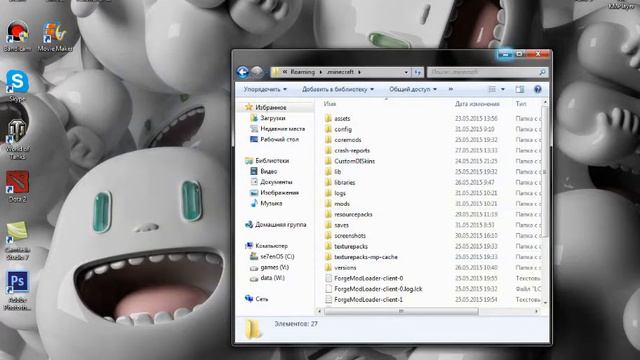Select drive se7enOS (C:)
This screenshot has height=360, width=640.
pyautogui.click(x=277, y=256)
